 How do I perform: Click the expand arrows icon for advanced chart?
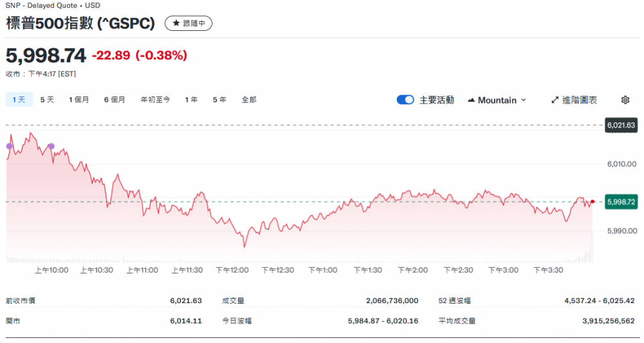coord(555,100)
